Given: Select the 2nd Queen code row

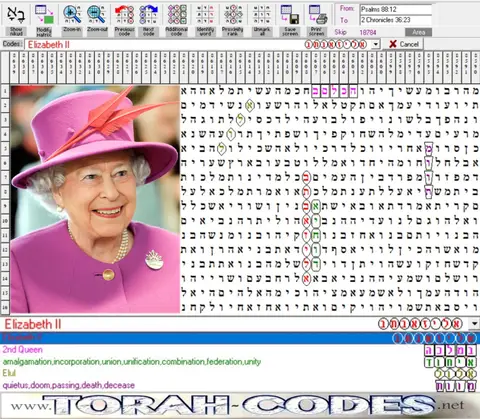Looking at the screenshot, I should [x=240, y=350].
